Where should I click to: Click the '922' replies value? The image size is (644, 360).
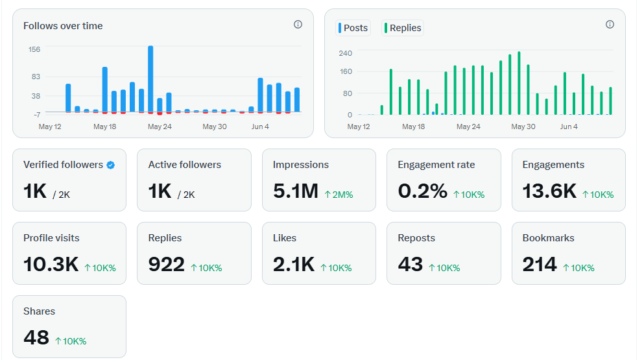coord(166,264)
